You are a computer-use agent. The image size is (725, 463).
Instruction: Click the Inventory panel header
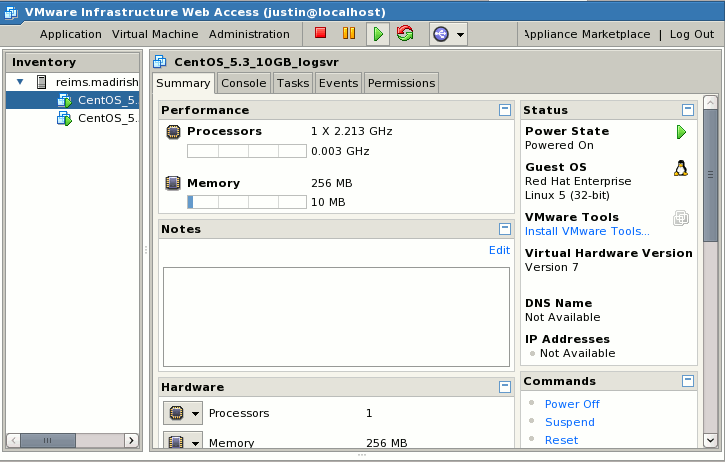pos(73,62)
